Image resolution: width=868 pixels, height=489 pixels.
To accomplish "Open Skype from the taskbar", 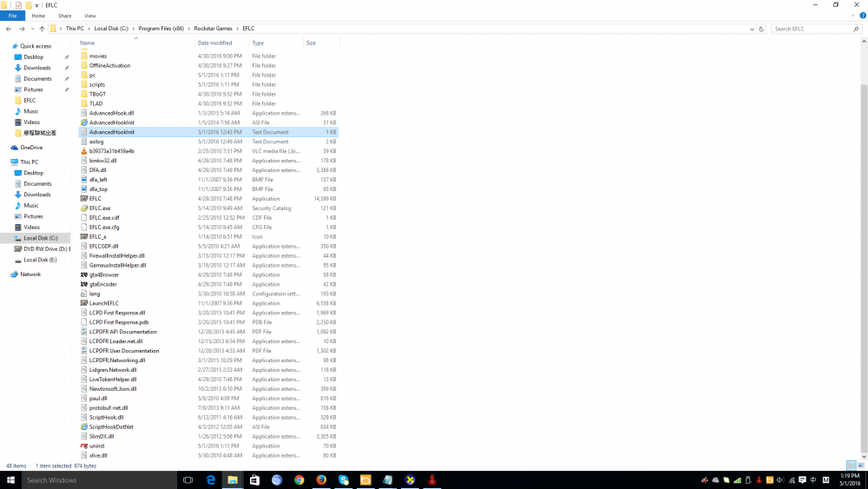I will 343,480.
